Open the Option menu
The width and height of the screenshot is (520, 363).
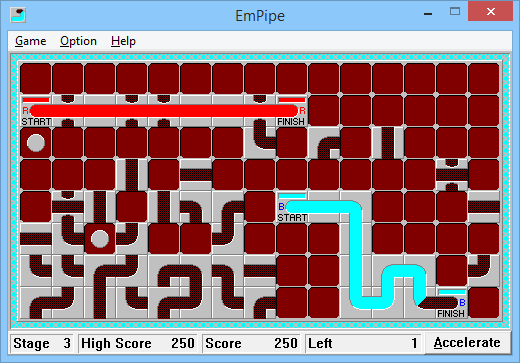click(x=78, y=41)
